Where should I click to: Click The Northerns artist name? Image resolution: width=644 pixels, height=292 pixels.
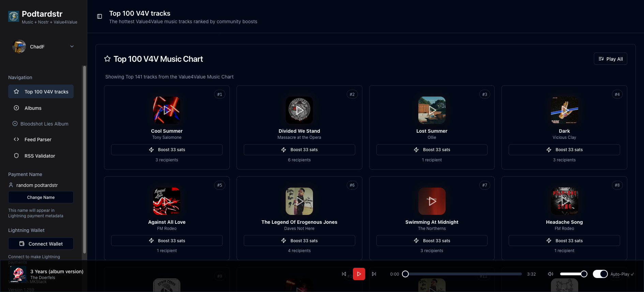pos(432,229)
